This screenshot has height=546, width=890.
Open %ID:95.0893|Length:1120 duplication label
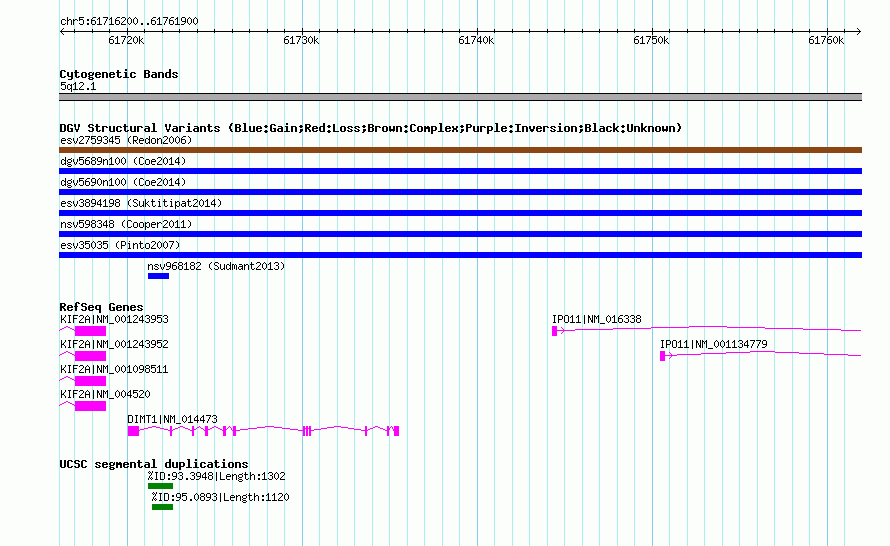click(x=220, y=497)
